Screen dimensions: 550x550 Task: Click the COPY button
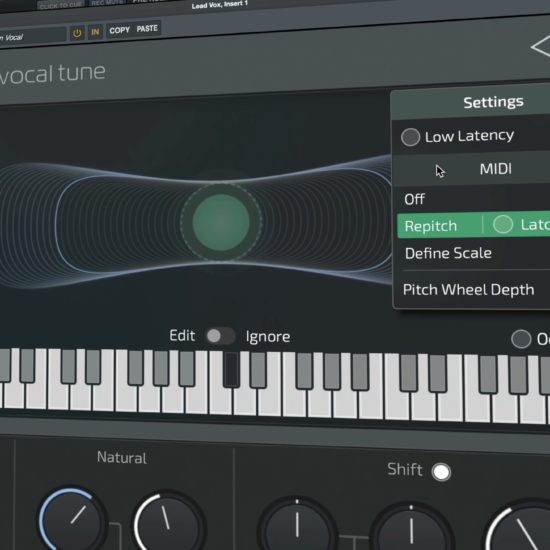click(119, 30)
